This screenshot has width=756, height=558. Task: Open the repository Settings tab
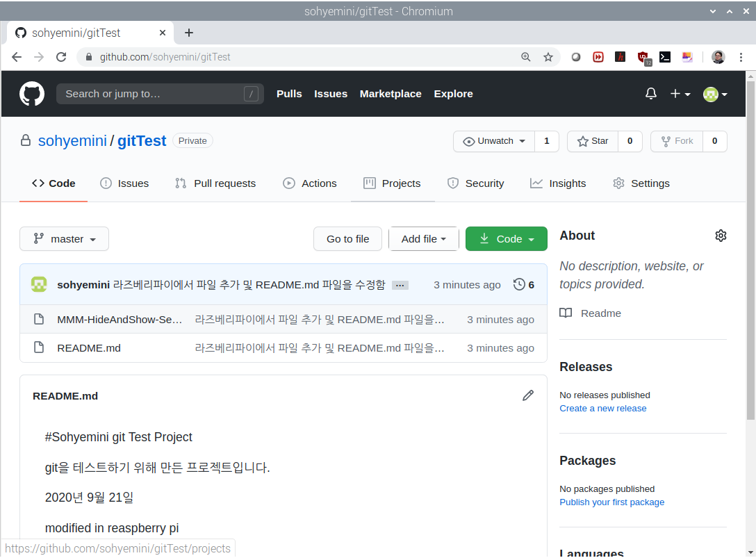[x=641, y=183]
